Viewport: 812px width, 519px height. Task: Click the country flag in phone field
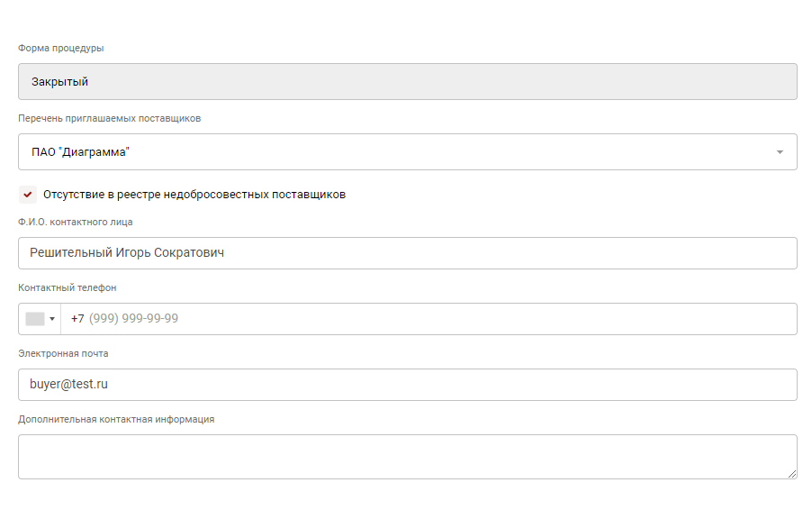pyautogui.click(x=35, y=319)
